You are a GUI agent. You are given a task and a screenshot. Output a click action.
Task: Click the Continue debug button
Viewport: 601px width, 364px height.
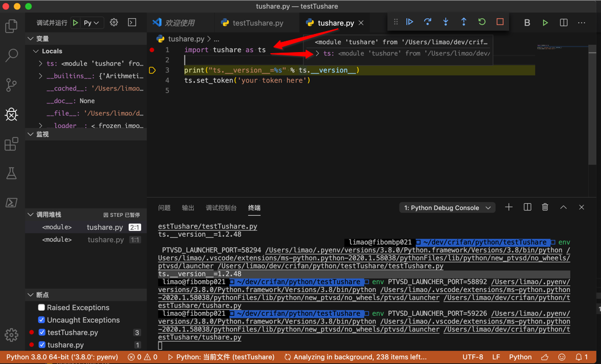pos(410,22)
